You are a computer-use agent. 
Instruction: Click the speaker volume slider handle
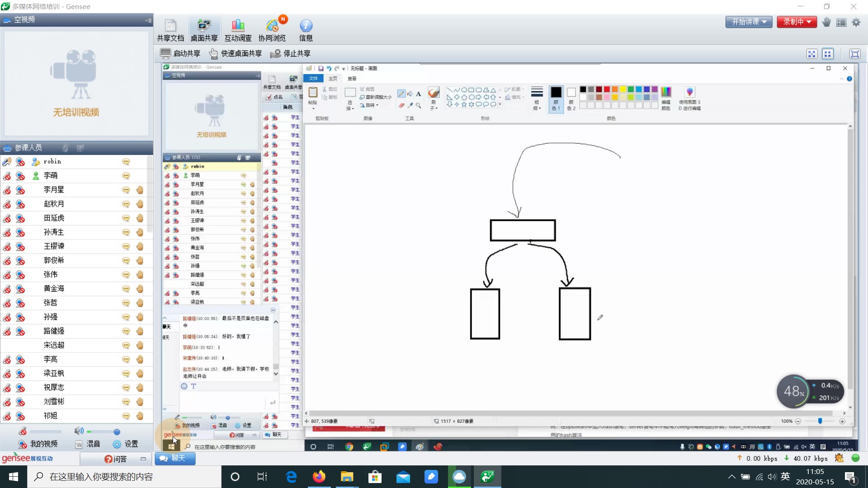pos(117,432)
